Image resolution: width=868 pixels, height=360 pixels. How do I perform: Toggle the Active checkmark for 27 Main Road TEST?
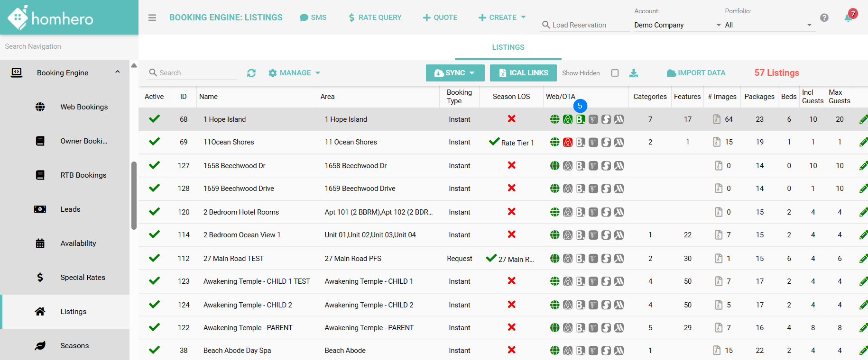pyautogui.click(x=154, y=258)
